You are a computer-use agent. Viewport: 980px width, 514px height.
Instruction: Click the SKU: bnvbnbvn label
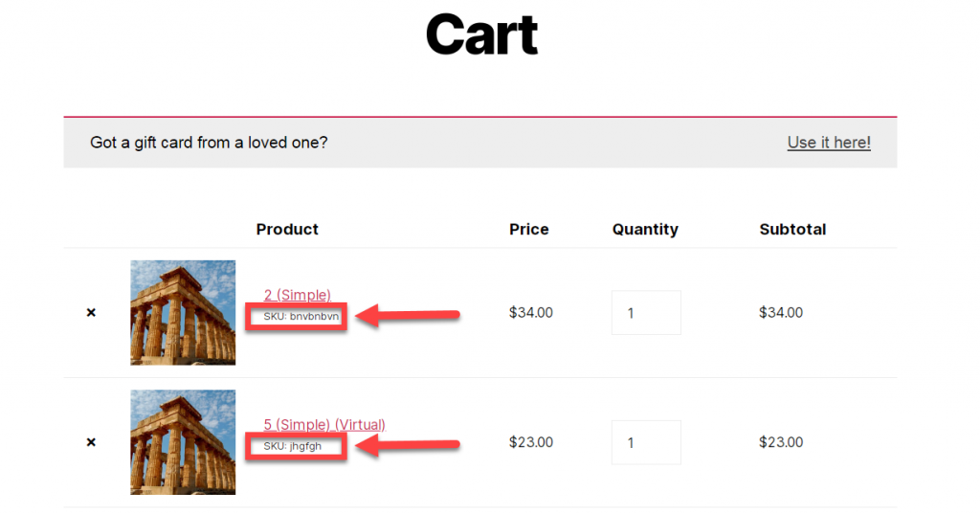pyautogui.click(x=301, y=317)
